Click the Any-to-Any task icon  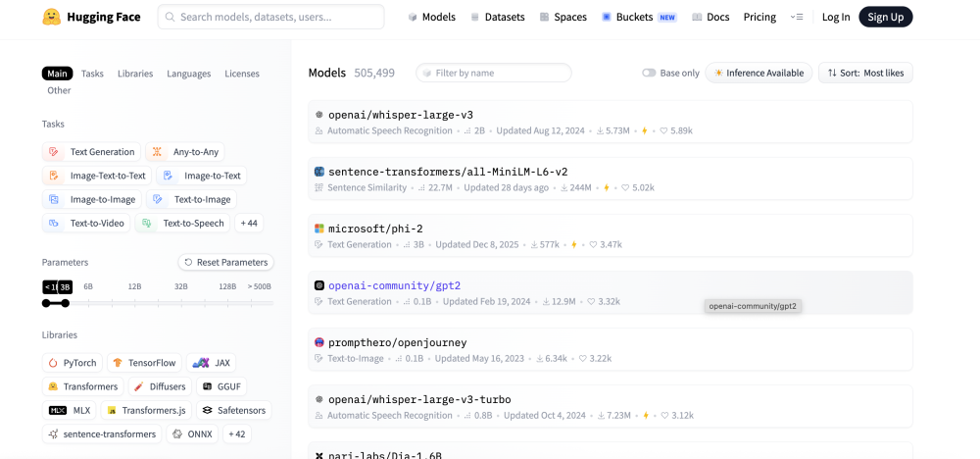pyautogui.click(x=157, y=151)
